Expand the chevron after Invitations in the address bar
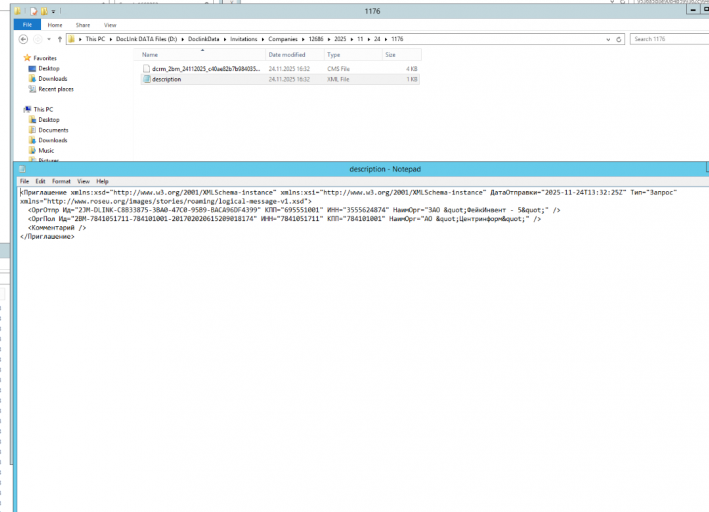 pyautogui.click(x=263, y=39)
